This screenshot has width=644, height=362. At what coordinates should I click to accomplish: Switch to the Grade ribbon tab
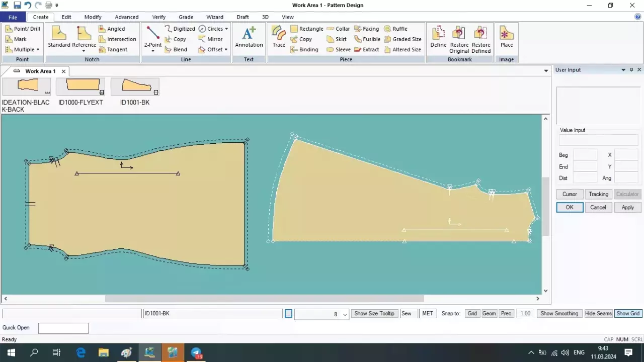click(x=186, y=17)
